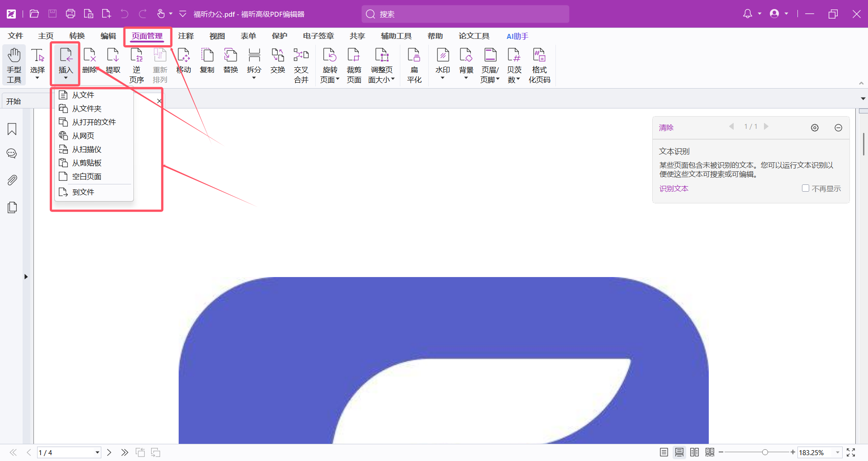868x461 pixels.
Task: Click the Reverse page order (逆页序) icon
Action: [x=137, y=65]
